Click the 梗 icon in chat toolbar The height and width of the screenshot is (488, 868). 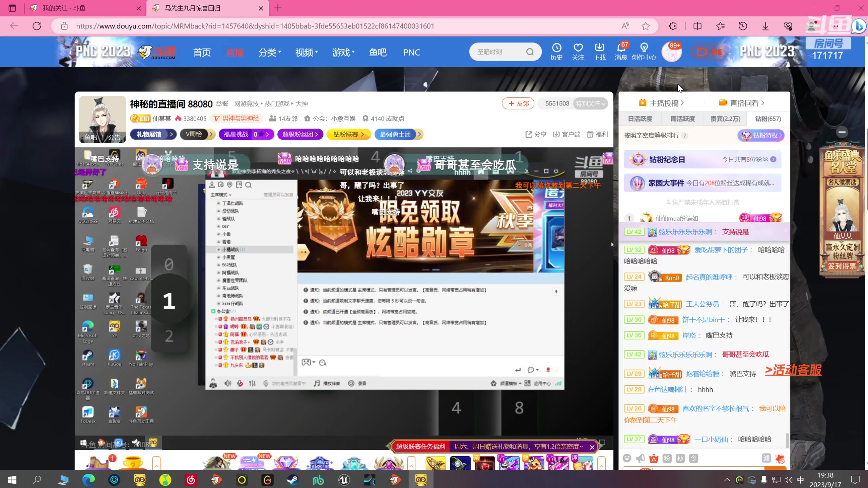coord(680,458)
